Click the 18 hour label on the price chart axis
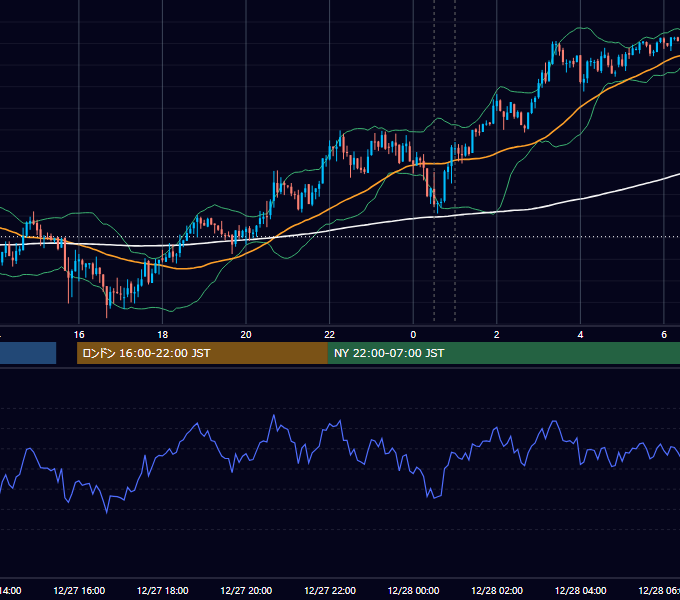Viewport: 680px width, 600px height. coord(163,335)
